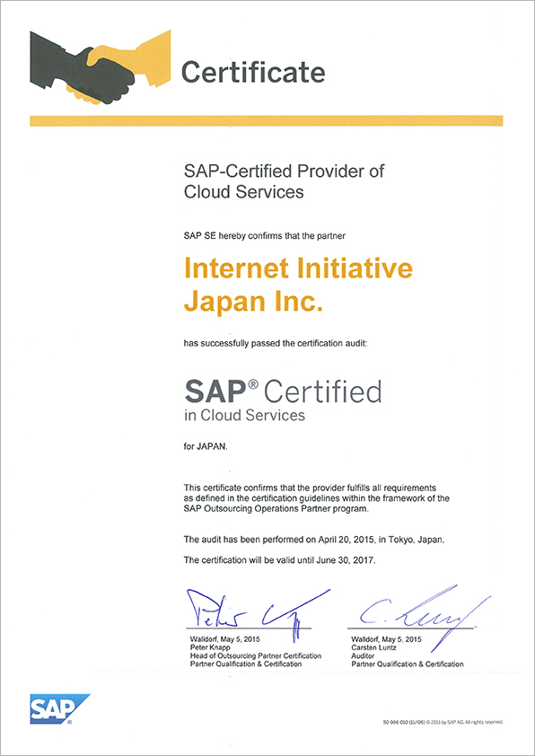535x756 pixels.
Task: Click the copyright fine print at bottom right
Action: 443,722
